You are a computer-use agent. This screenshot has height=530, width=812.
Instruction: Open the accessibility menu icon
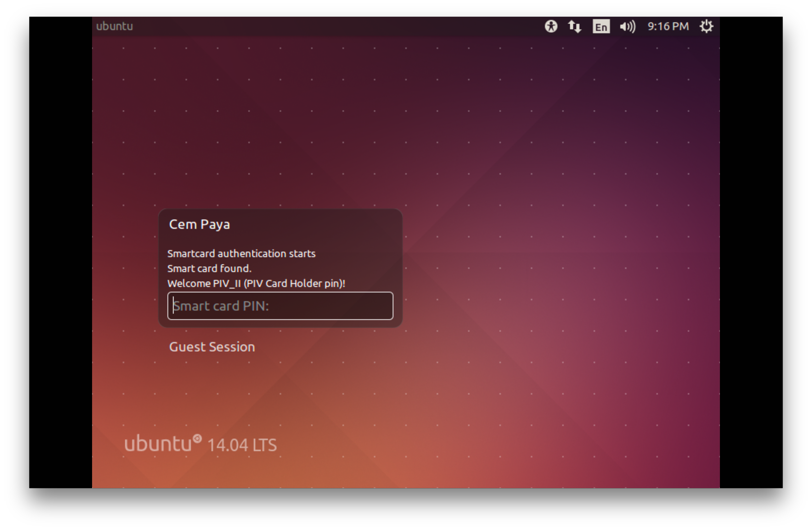[x=551, y=26]
